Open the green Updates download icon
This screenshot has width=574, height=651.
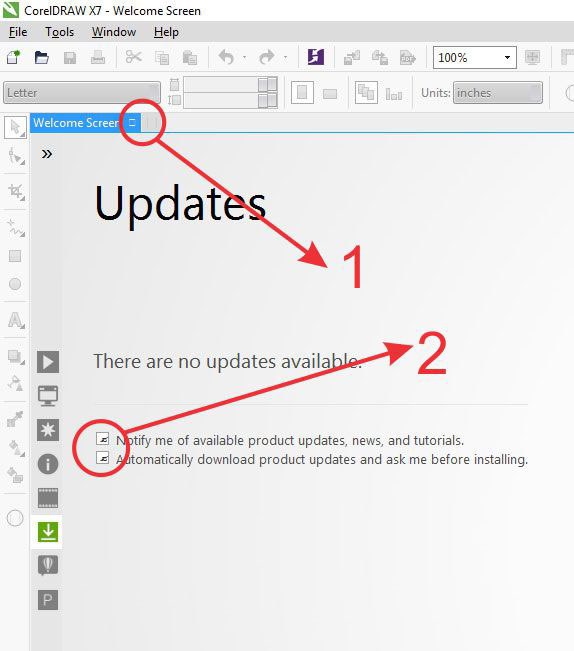(48, 532)
